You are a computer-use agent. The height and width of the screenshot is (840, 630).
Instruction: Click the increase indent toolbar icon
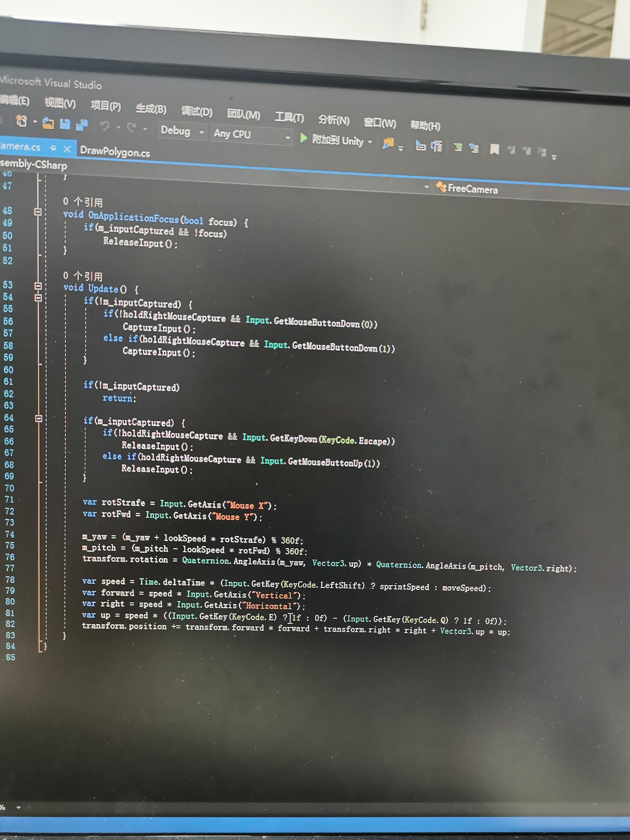437,146
